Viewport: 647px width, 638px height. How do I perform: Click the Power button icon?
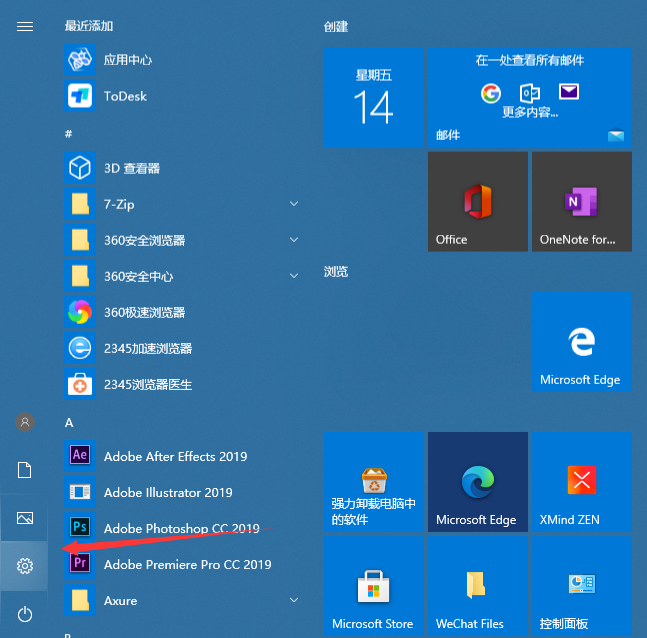[x=25, y=614]
